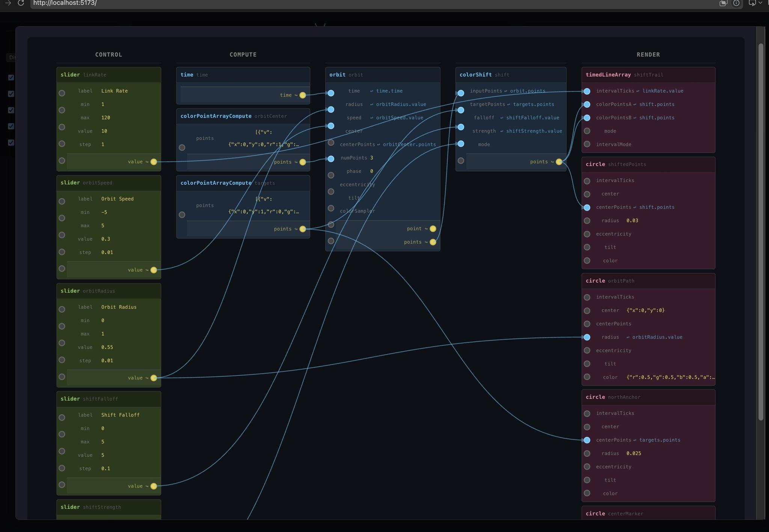Click the shiftedPoints color input port

coord(587,261)
